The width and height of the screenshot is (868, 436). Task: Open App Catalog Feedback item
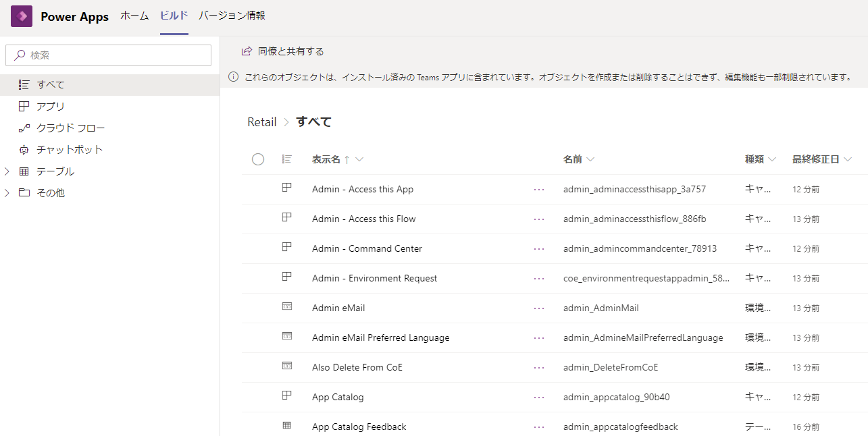coord(359,427)
